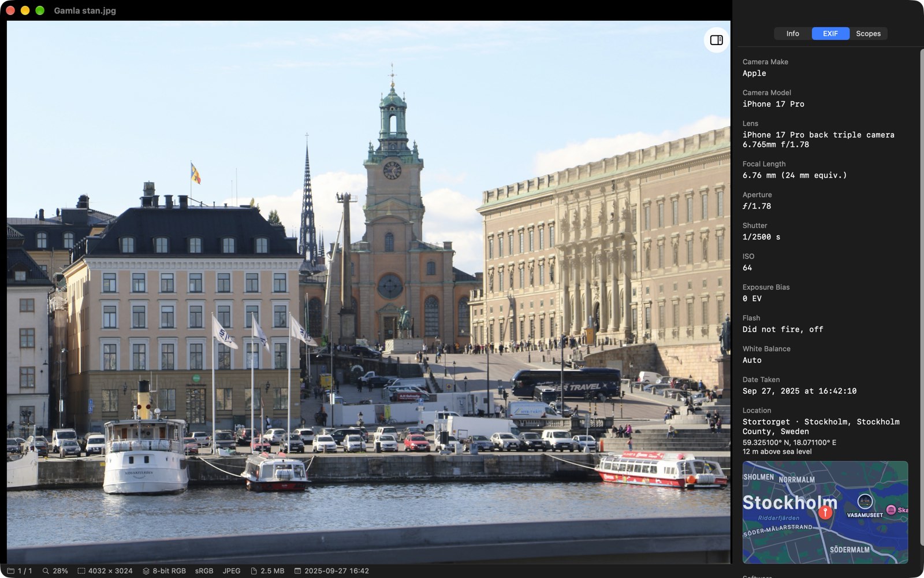Click the Apple camera make value
Image resolution: width=924 pixels, height=578 pixels.
click(x=754, y=73)
